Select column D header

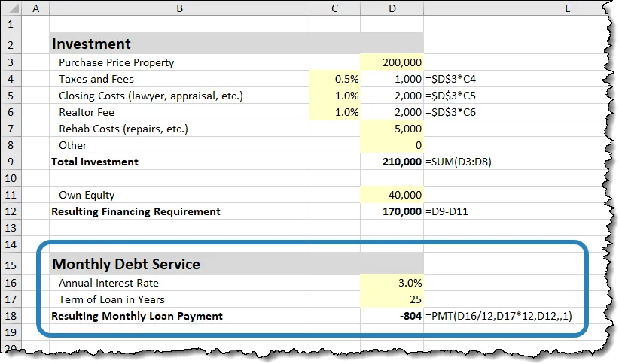click(x=392, y=8)
